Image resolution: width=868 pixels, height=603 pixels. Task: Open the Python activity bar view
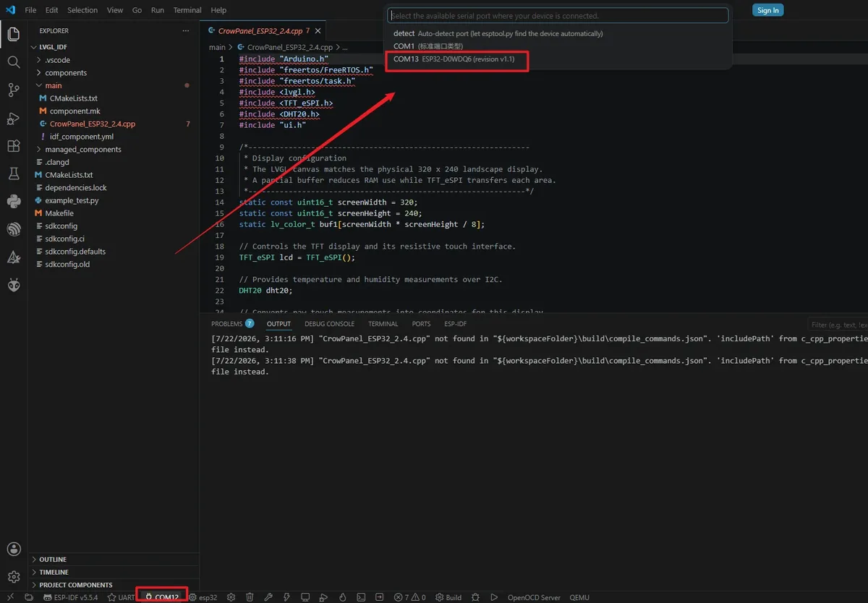[x=14, y=202]
